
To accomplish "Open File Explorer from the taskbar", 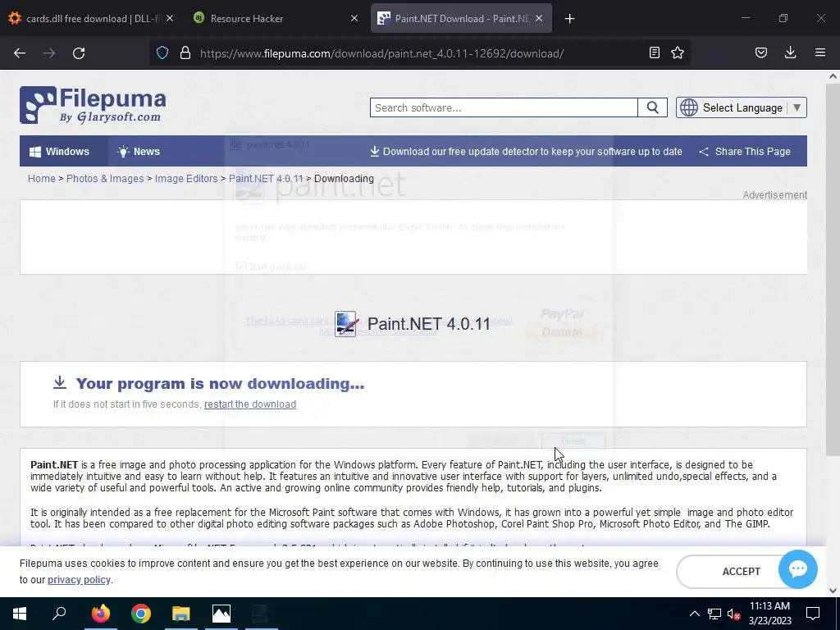I will 181,614.
